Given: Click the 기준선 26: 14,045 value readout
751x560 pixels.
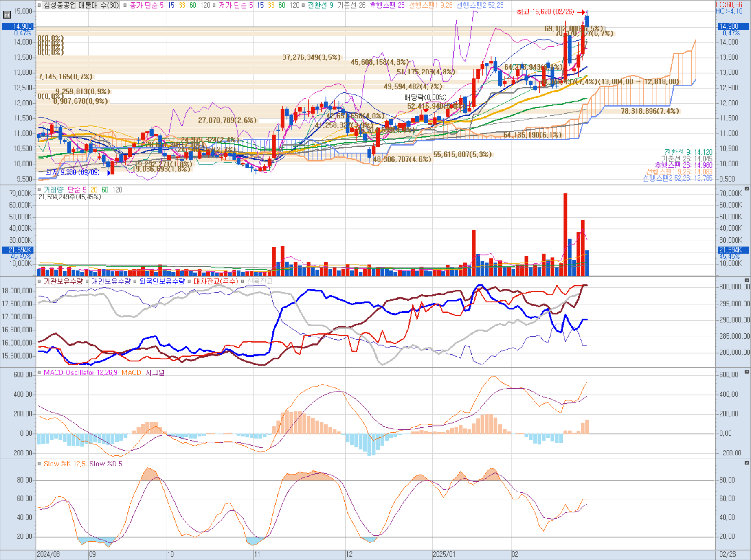Looking at the screenshot, I should point(687,159).
